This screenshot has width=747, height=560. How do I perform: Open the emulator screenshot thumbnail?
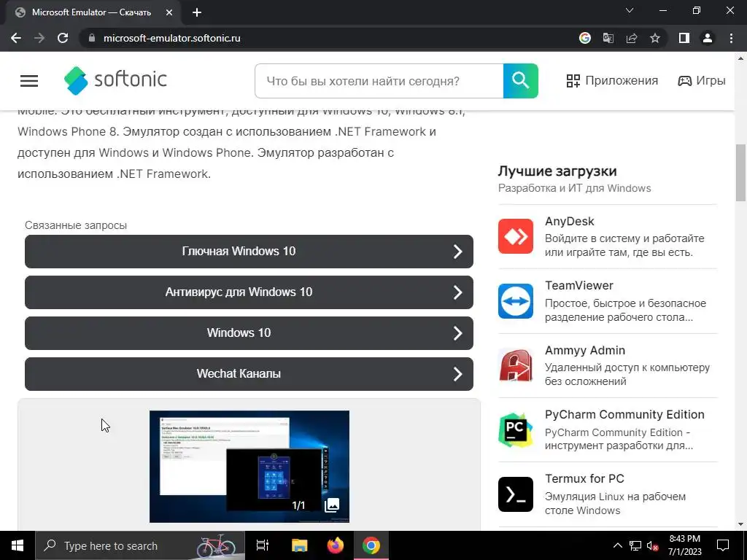click(249, 467)
